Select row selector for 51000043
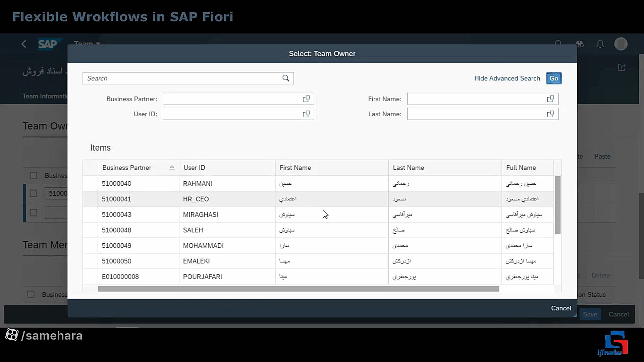The width and height of the screenshot is (644, 362). (90, 215)
